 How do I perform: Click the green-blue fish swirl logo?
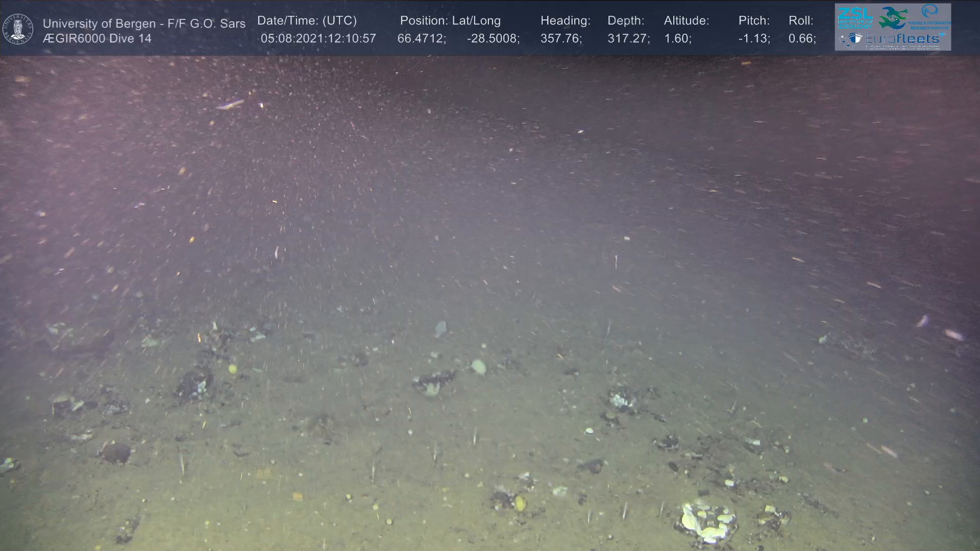point(893,18)
